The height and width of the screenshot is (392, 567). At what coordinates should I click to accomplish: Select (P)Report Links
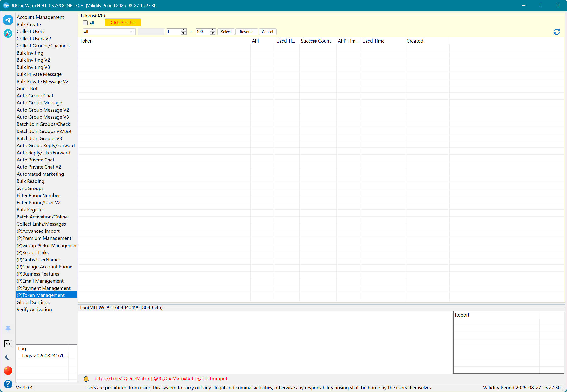(x=33, y=252)
